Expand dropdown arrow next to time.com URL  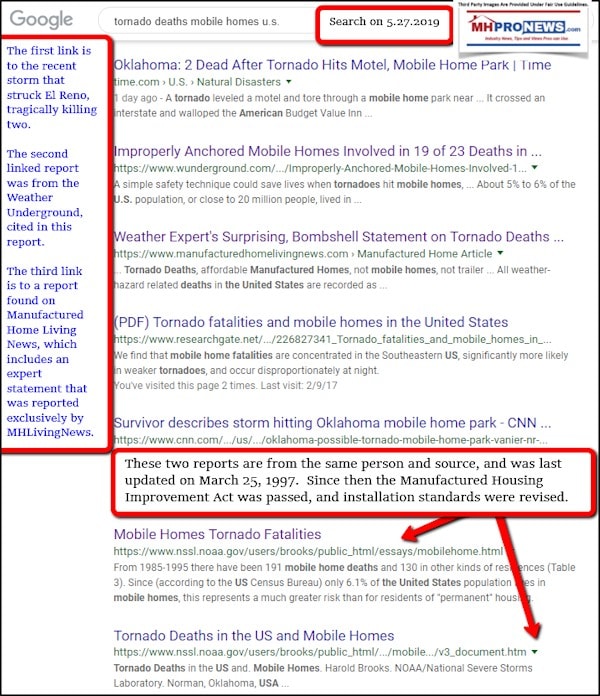point(289,82)
